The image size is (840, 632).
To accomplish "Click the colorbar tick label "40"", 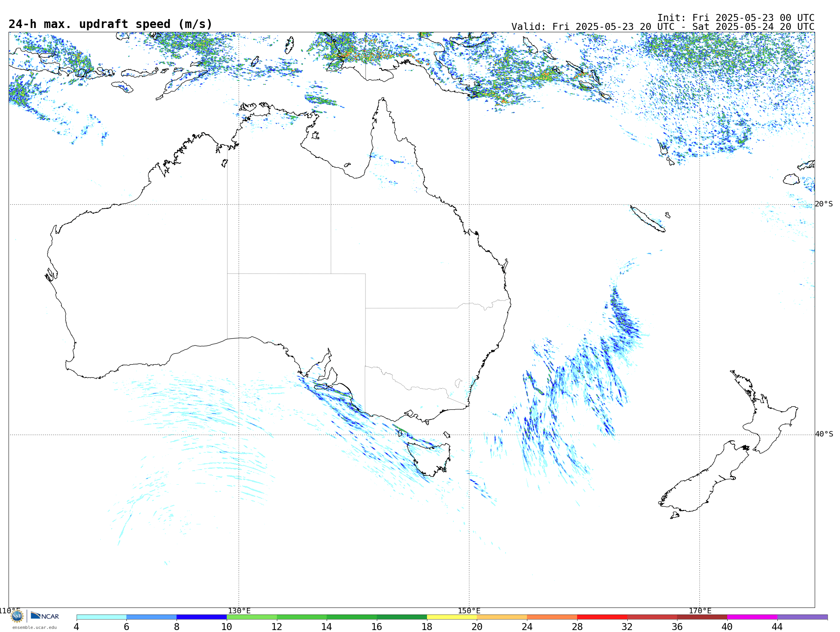I will pyautogui.click(x=727, y=627).
